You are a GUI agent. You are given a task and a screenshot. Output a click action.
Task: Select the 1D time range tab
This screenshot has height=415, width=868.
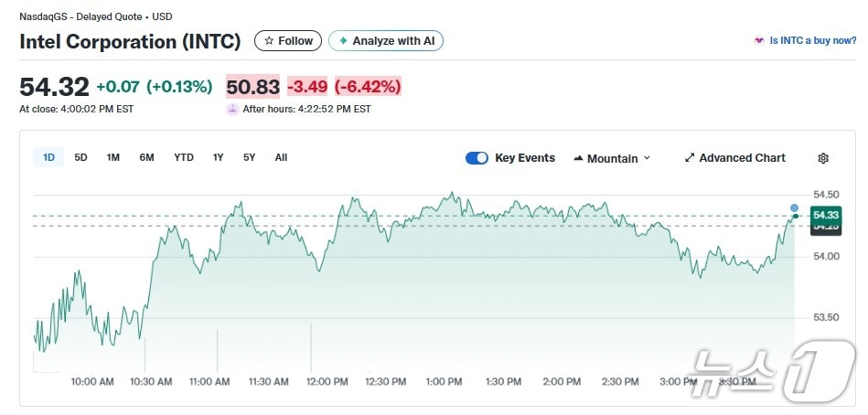pos(49,157)
